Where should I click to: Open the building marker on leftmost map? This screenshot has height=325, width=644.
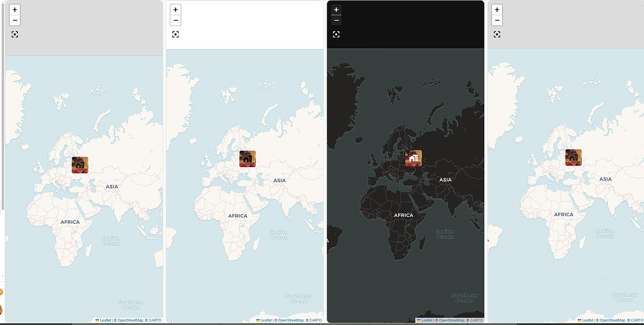tap(80, 165)
